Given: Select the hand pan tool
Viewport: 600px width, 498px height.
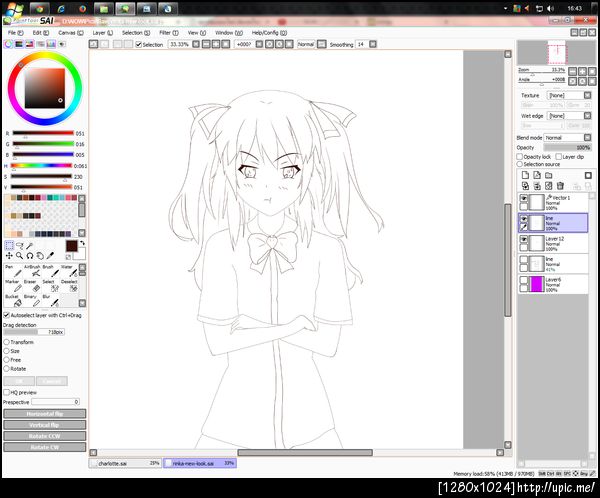Looking at the screenshot, I should pos(40,256).
